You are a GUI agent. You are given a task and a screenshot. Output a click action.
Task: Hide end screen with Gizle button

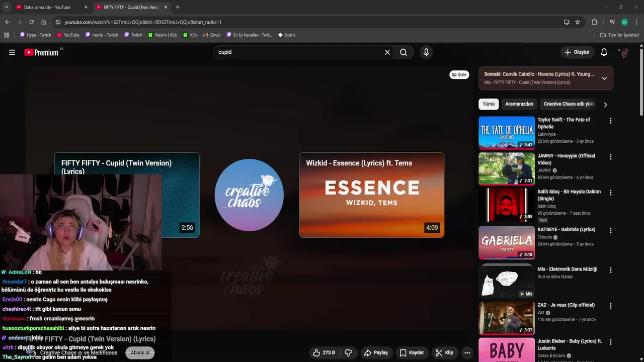459,74
